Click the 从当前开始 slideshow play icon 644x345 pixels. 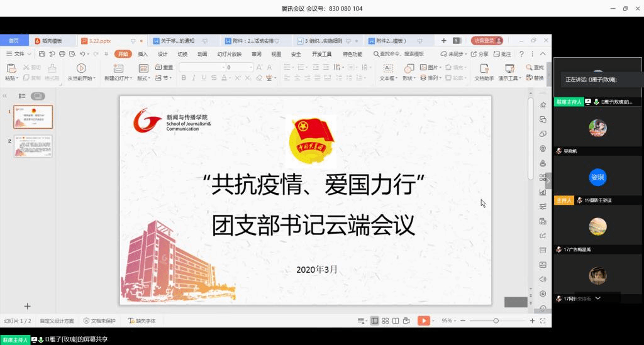(x=81, y=68)
